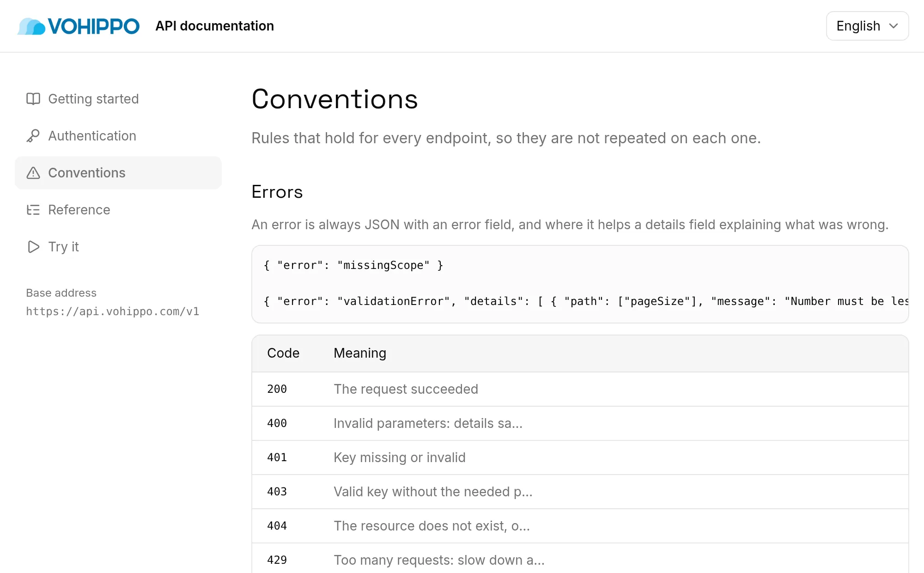Image resolution: width=924 pixels, height=573 pixels.
Task: Click 'Key missing or invalid' cell
Action: click(400, 457)
